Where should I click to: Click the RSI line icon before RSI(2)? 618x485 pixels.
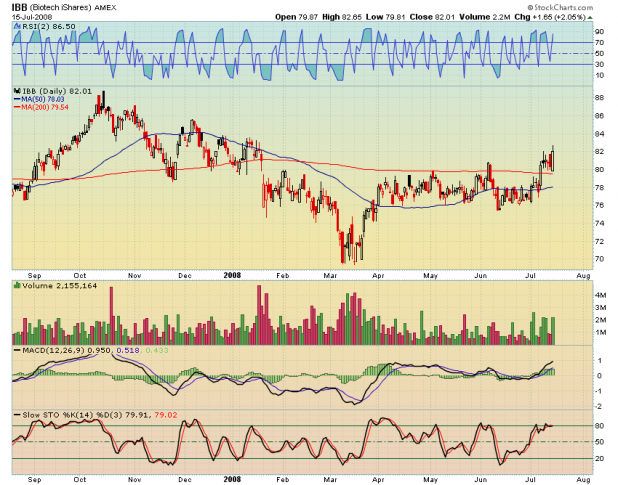[17, 26]
